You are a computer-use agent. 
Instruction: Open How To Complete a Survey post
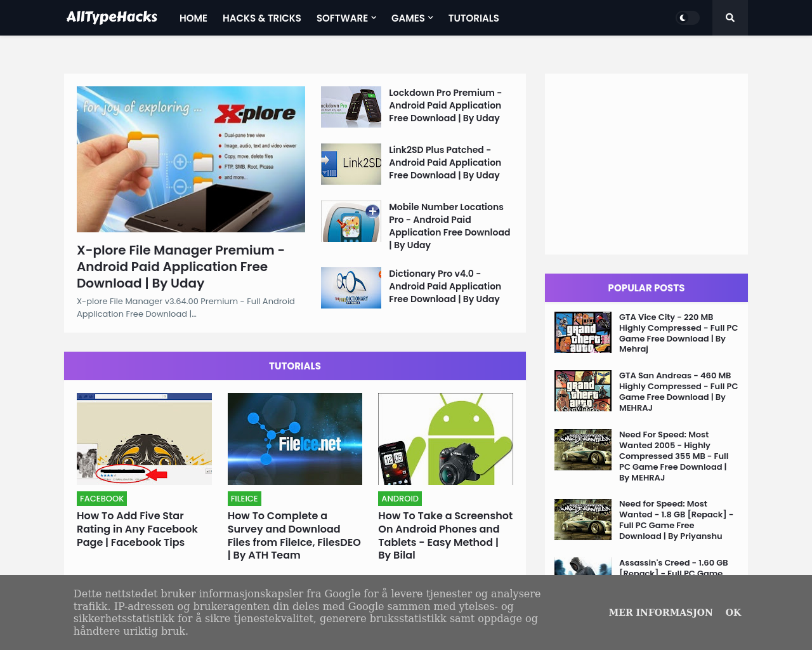tap(294, 535)
